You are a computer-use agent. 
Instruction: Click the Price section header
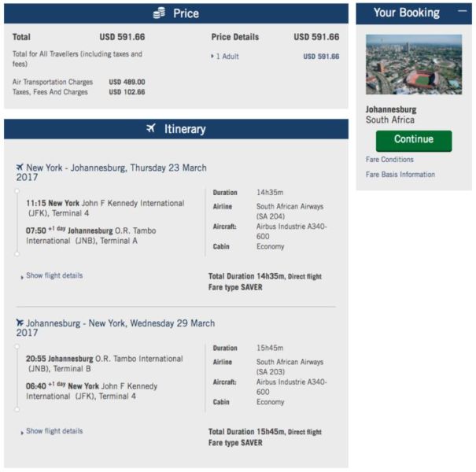coord(176,13)
